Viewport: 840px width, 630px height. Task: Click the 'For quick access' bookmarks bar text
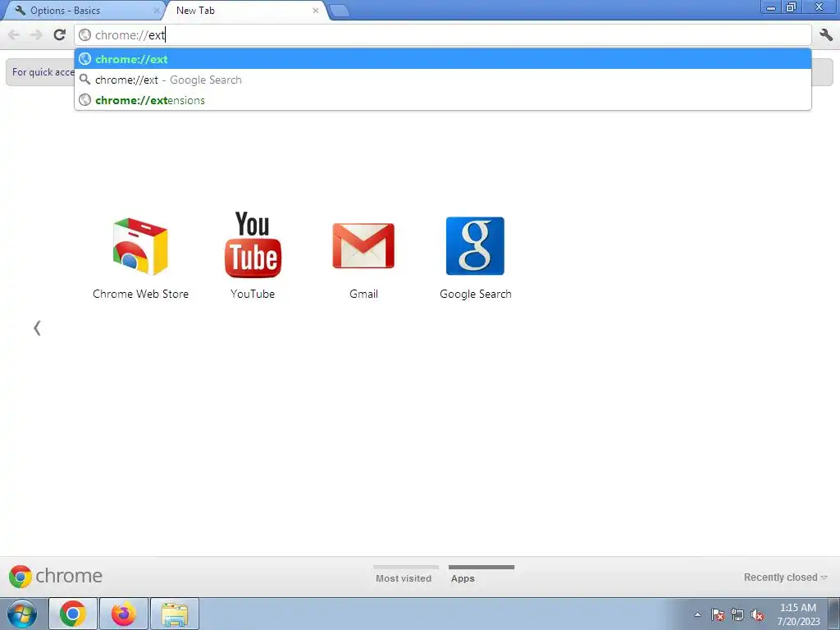(43, 72)
